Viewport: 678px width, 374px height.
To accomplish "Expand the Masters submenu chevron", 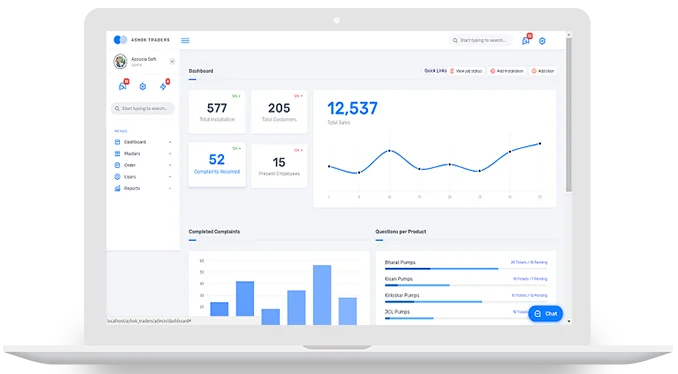I will pyautogui.click(x=170, y=154).
